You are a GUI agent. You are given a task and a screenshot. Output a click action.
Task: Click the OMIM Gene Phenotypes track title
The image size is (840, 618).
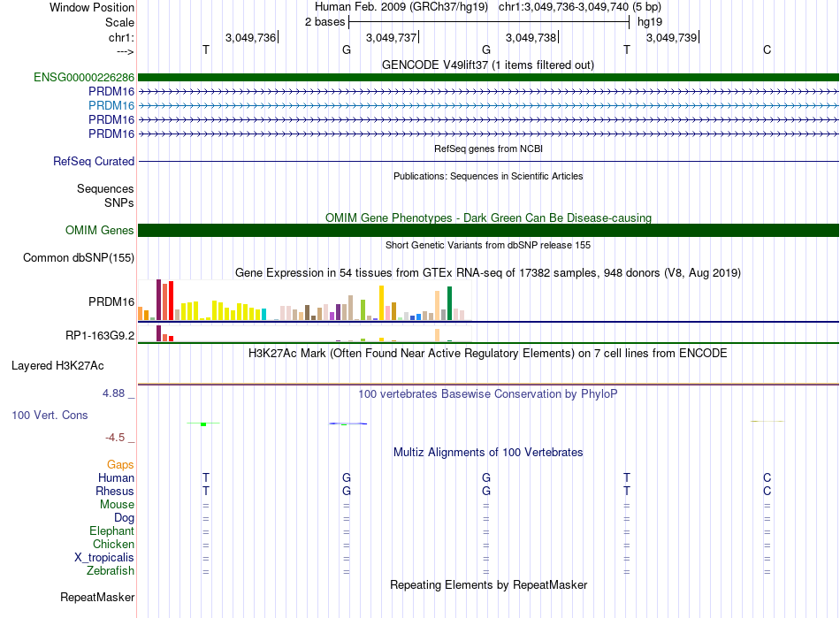coord(488,218)
